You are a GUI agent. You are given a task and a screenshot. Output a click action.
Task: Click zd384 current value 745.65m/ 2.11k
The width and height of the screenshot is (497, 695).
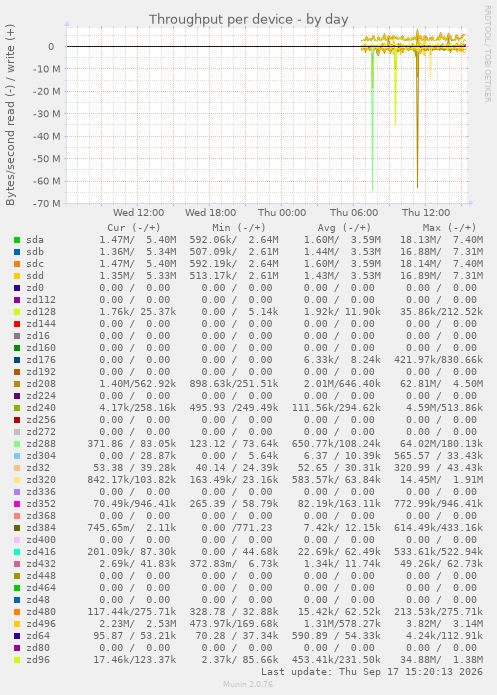[x=132, y=528]
